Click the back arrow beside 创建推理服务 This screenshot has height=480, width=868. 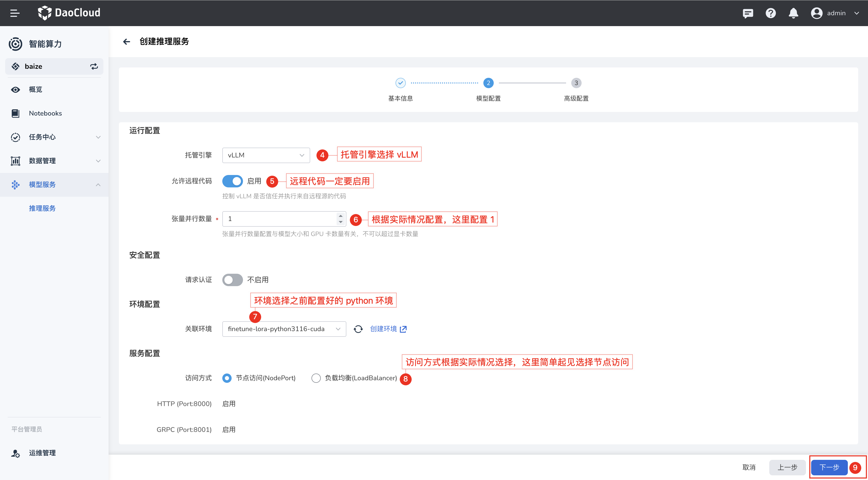(x=127, y=41)
